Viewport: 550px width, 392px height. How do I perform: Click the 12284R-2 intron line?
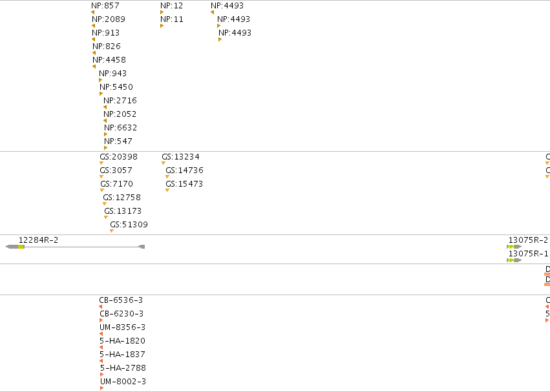(x=81, y=247)
